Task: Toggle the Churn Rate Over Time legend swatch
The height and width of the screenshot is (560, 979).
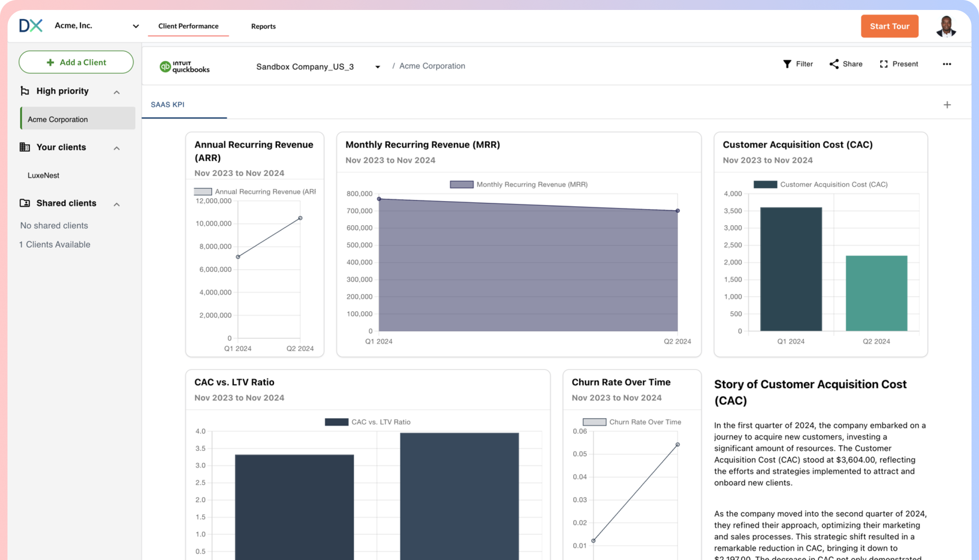Action: click(x=594, y=422)
